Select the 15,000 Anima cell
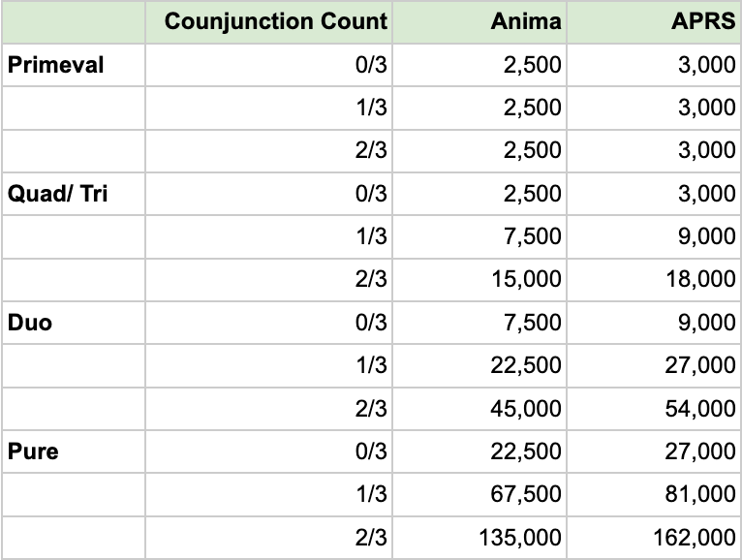This screenshot has height=560, width=742. (479, 279)
